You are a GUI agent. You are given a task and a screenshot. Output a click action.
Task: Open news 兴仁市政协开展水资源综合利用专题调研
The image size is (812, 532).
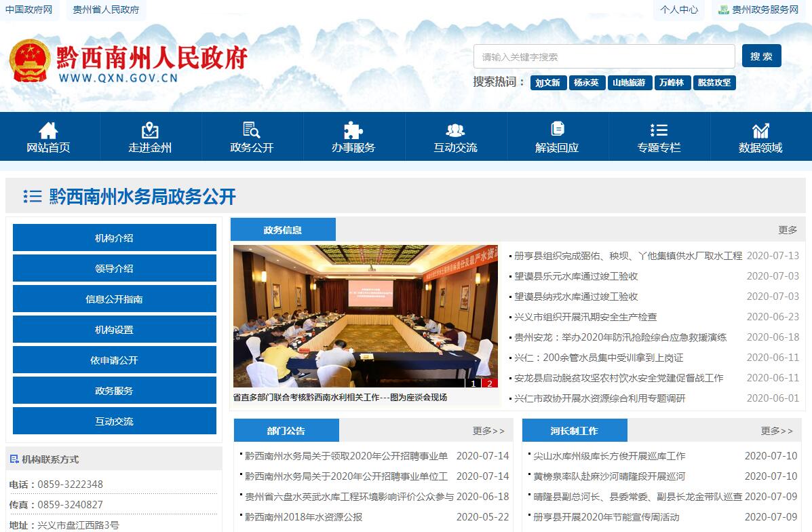click(x=600, y=398)
